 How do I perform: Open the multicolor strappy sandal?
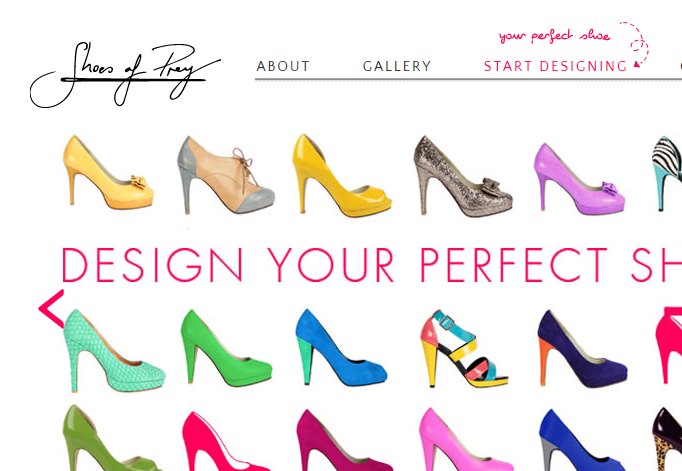(x=464, y=348)
